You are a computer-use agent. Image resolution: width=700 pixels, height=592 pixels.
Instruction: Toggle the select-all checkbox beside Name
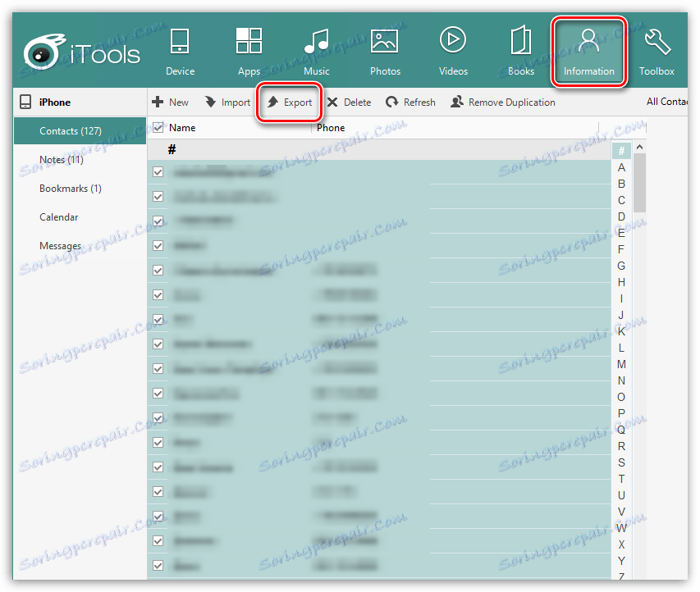[x=158, y=128]
